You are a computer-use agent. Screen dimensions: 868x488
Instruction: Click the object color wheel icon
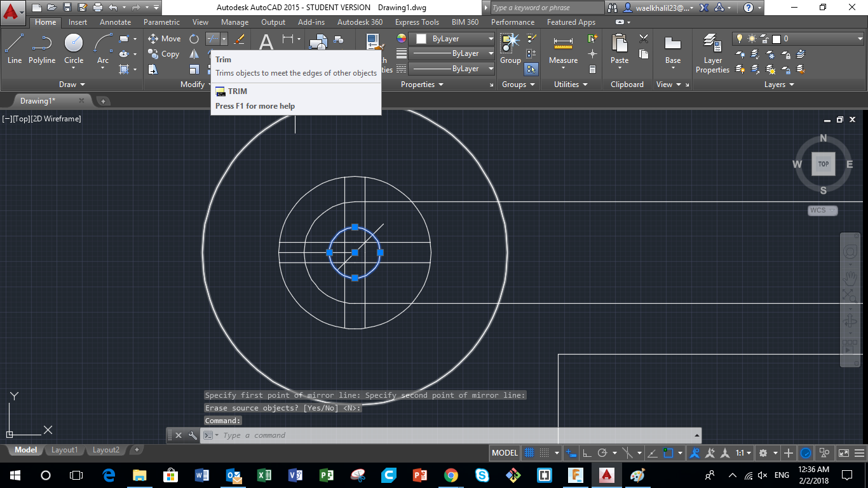tap(402, 39)
